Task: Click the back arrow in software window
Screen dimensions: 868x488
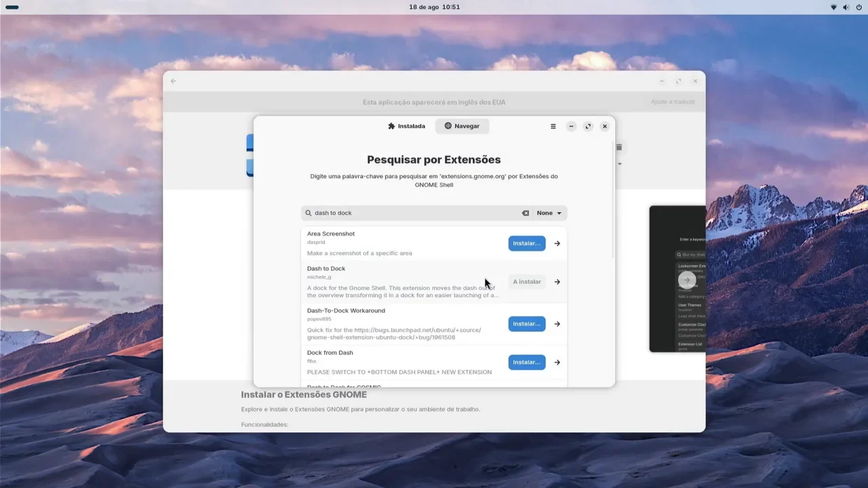Action: pos(174,81)
